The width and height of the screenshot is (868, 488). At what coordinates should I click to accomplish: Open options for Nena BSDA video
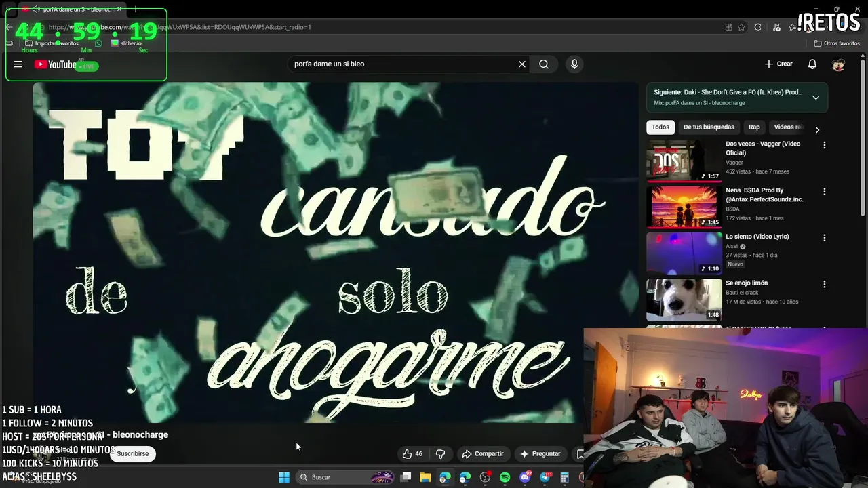825,192
